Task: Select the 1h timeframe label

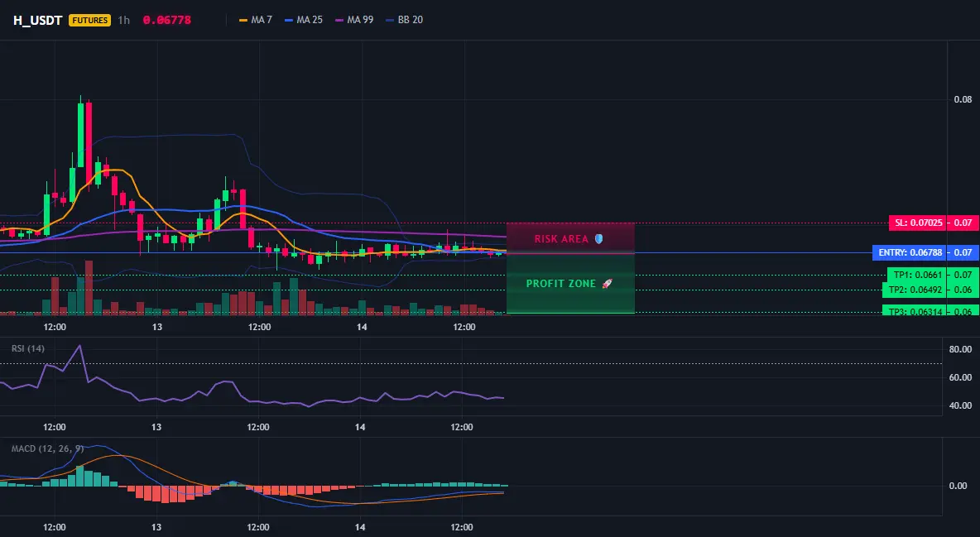Action: click(x=124, y=20)
